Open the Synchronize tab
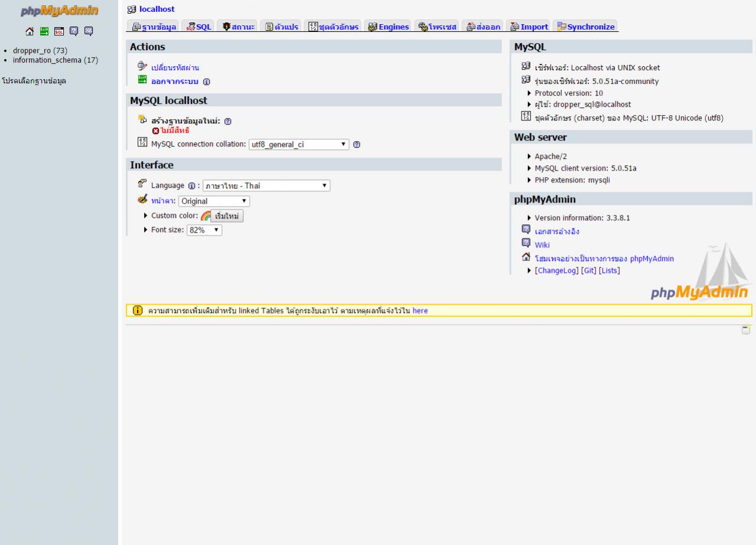 [x=585, y=27]
